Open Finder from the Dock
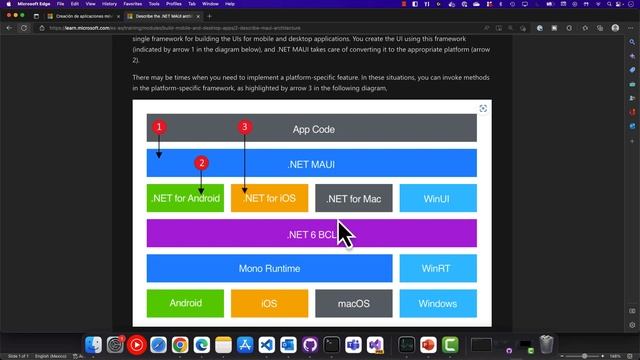 93,345
